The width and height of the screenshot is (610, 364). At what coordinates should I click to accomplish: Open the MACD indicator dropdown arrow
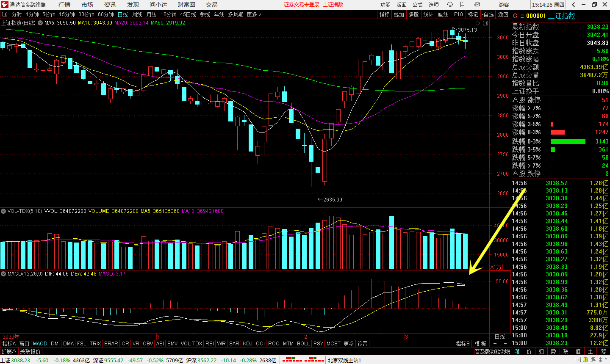(3, 274)
